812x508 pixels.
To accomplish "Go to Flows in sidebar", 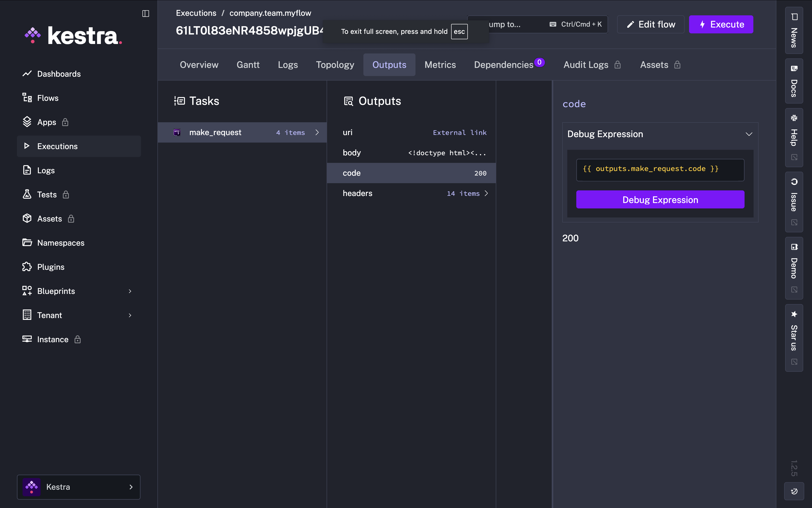I will pyautogui.click(x=48, y=98).
